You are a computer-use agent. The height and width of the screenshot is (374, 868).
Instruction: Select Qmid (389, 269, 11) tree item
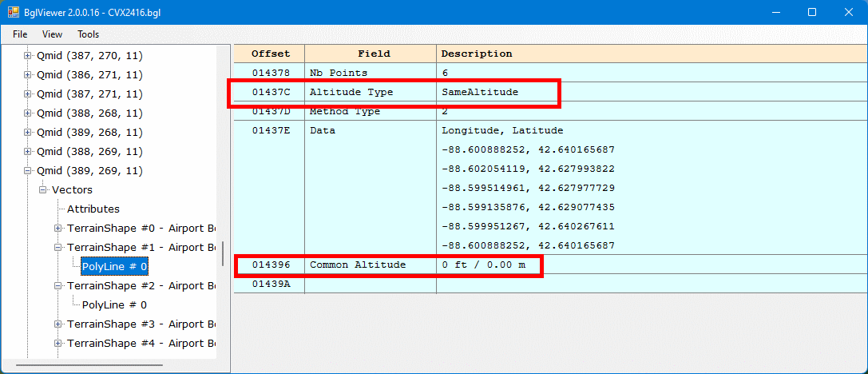89,171
